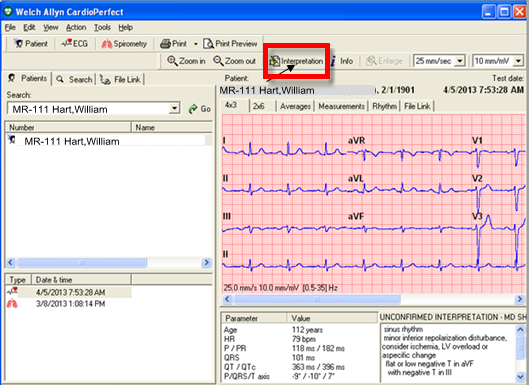Image resolution: width=532 pixels, height=385 pixels.
Task: Click the HR value 79 bpm
Action: coord(304,339)
